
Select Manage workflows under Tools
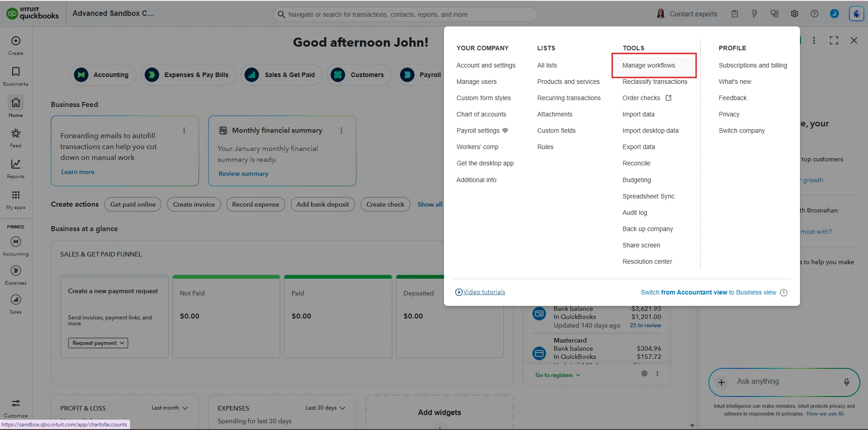649,65
